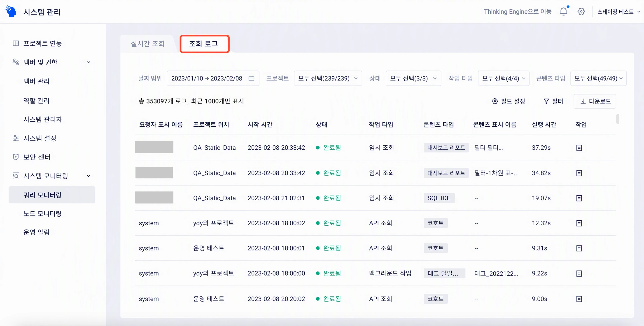The image size is (644, 326).
Task: Click 태그_2022122... content name cell
Action: (496, 273)
